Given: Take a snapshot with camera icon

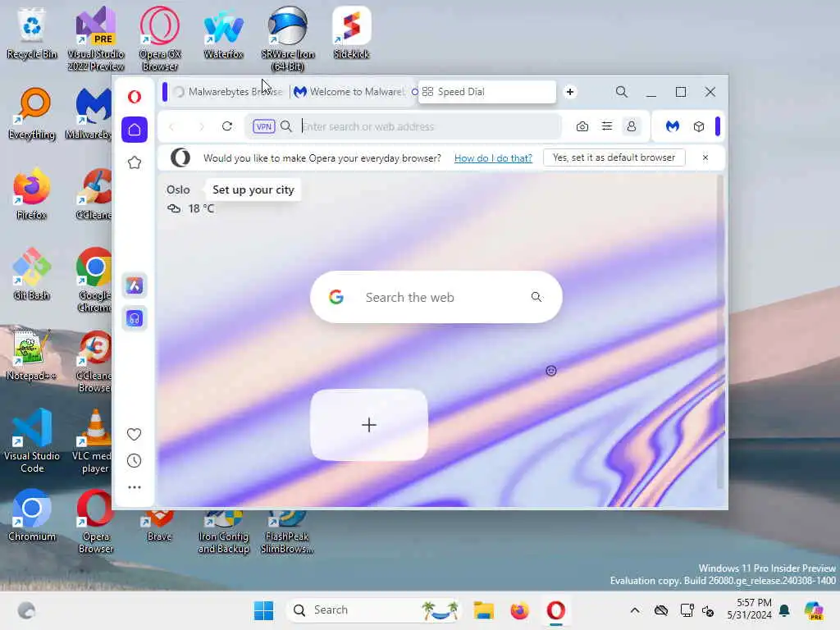Looking at the screenshot, I should pos(582,126).
